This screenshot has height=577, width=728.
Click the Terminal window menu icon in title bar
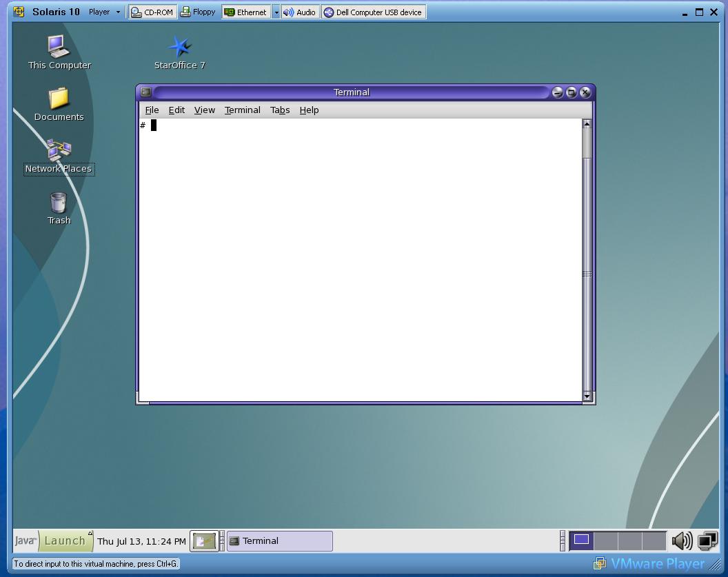145,92
